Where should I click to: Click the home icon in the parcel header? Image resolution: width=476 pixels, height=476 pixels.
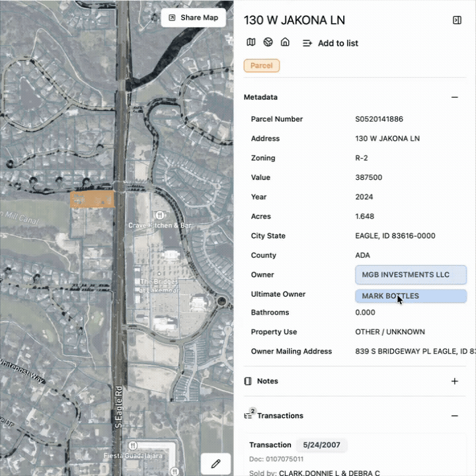coord(285,42)
